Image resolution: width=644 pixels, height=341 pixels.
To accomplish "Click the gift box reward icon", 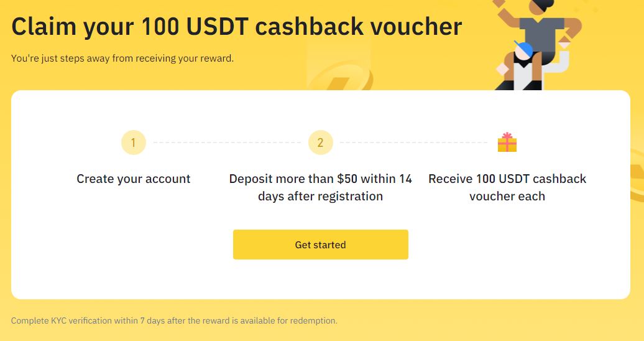I will (507, 142).
